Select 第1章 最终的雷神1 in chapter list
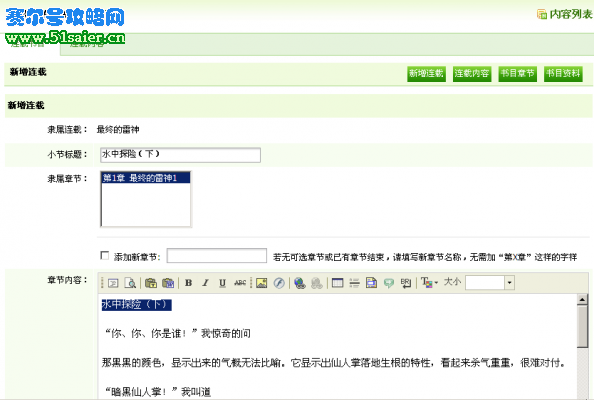 (146, 178)
